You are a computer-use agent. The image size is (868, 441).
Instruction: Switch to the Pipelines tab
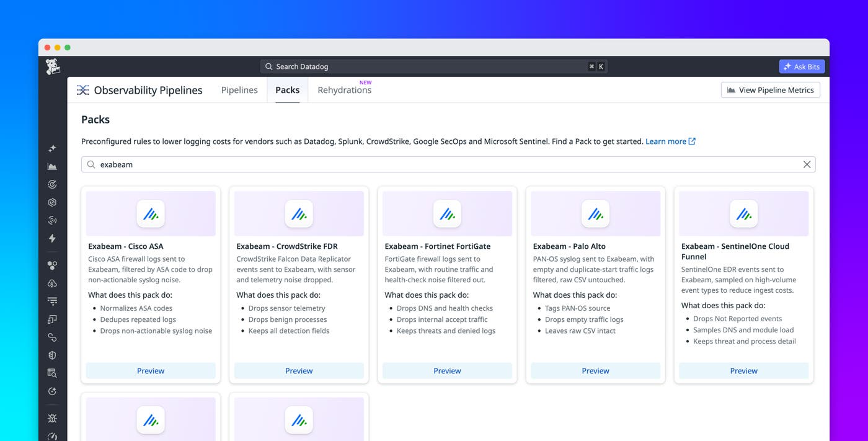coord(239,90)
